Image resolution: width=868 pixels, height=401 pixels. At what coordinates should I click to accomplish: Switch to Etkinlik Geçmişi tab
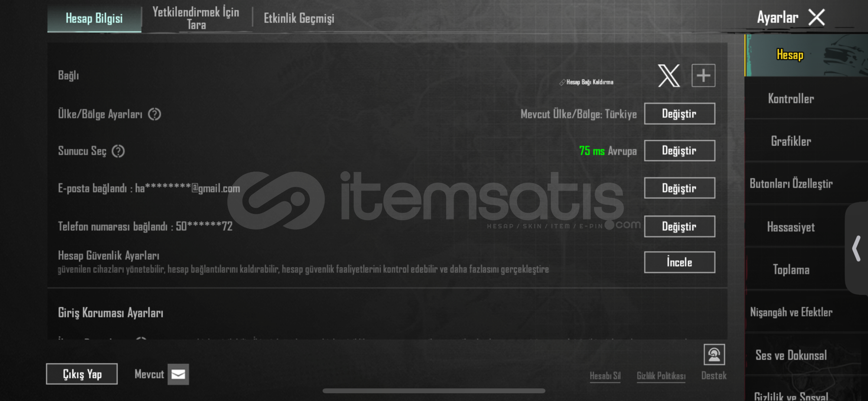click(299, 18)
